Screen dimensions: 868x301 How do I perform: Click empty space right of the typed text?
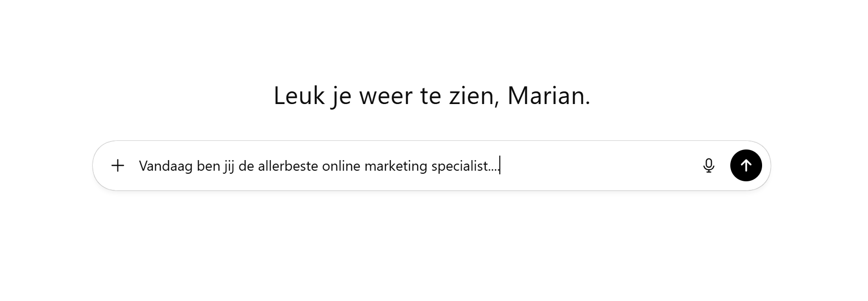coord(595,166)
